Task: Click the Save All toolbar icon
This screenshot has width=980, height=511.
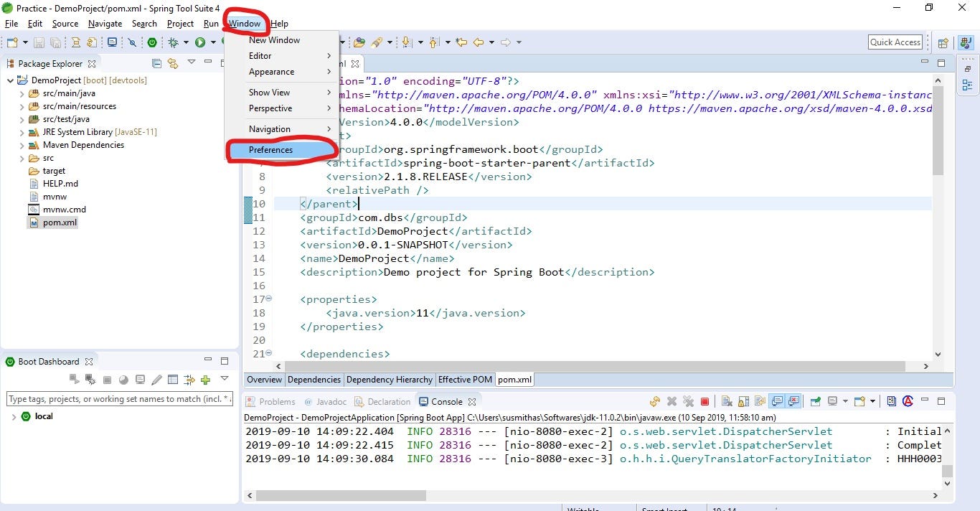Action: pos(55,43)
